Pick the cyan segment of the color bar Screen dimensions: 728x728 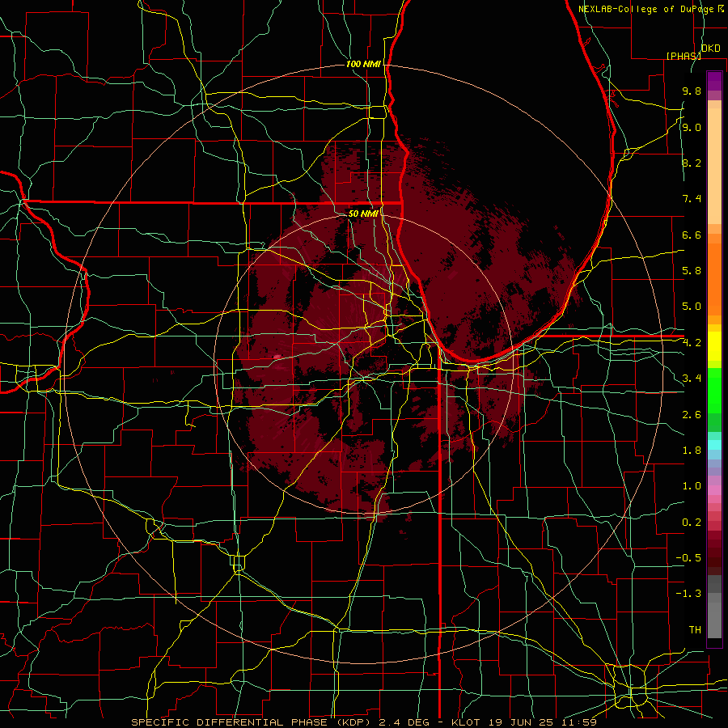(714, 445)
